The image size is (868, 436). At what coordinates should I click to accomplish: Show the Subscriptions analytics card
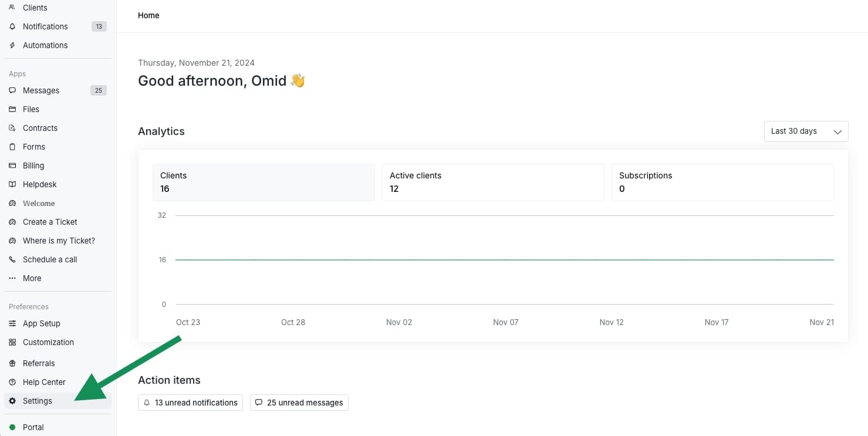(x=722, y=182)
